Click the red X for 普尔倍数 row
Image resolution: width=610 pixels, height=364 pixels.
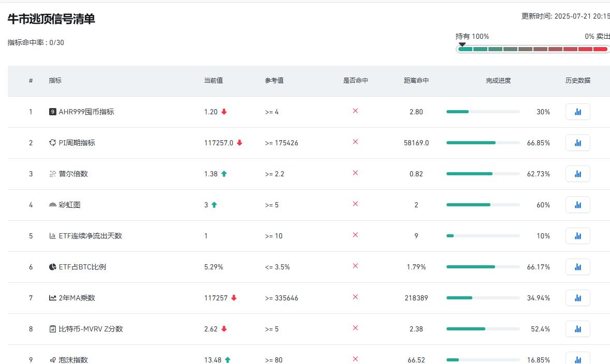click(x=355, y=173)
